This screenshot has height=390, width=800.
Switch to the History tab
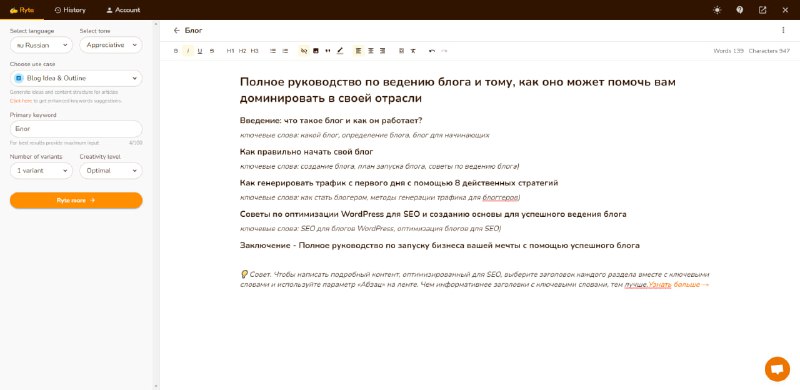(70, 10)
